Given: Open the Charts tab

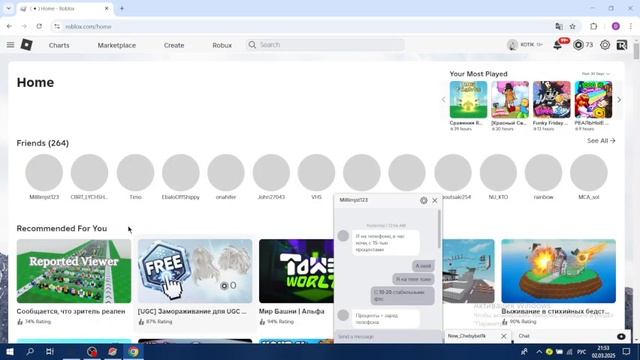Looking at the screenshot, I should (59, 45).
